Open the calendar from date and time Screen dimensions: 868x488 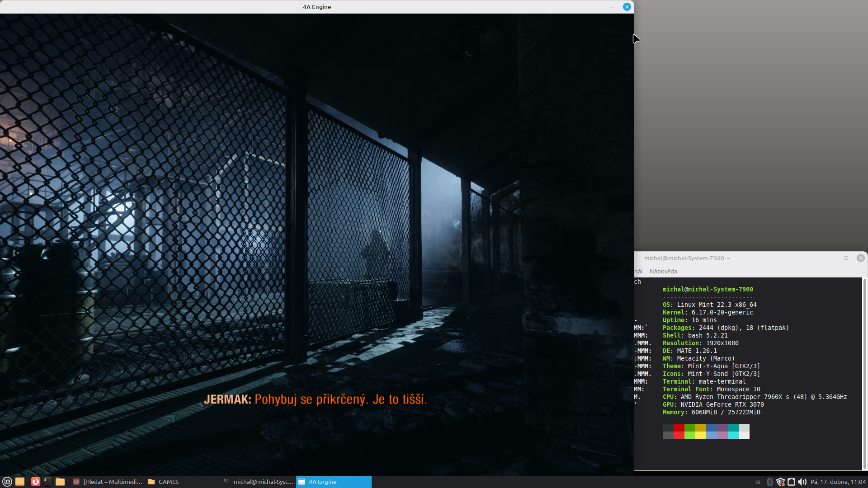click(x=838, y=482)
